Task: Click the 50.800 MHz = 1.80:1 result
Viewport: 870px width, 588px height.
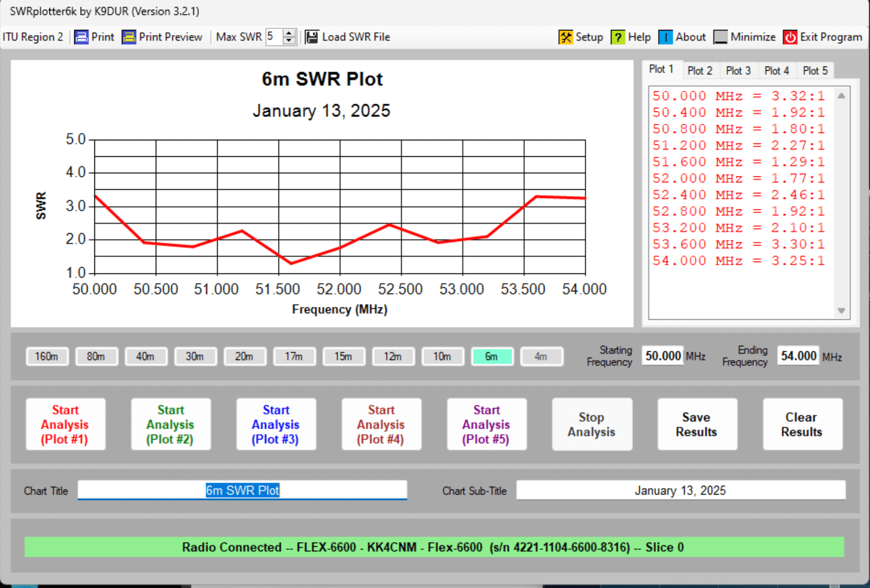Action: click(738, 129)
